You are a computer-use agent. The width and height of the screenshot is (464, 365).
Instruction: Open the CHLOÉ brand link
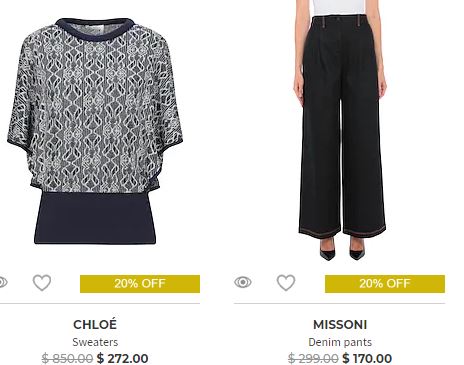(x=95, y=324)
